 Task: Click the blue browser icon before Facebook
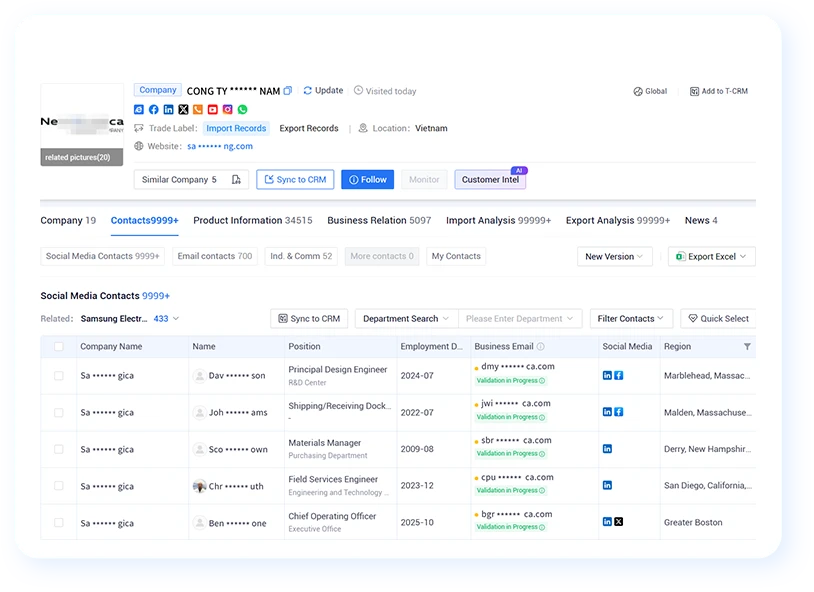coord(139,110)
